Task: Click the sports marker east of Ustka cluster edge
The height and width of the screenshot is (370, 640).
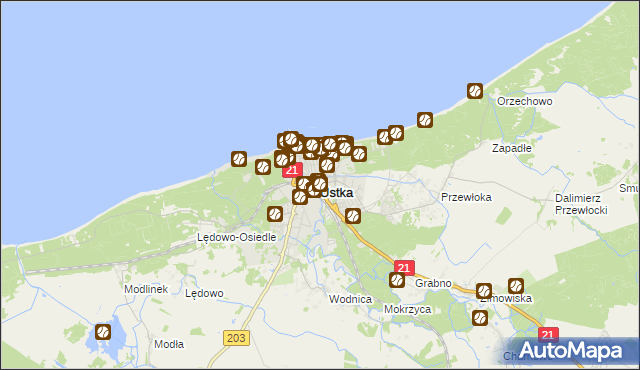Action: (358, 154)
